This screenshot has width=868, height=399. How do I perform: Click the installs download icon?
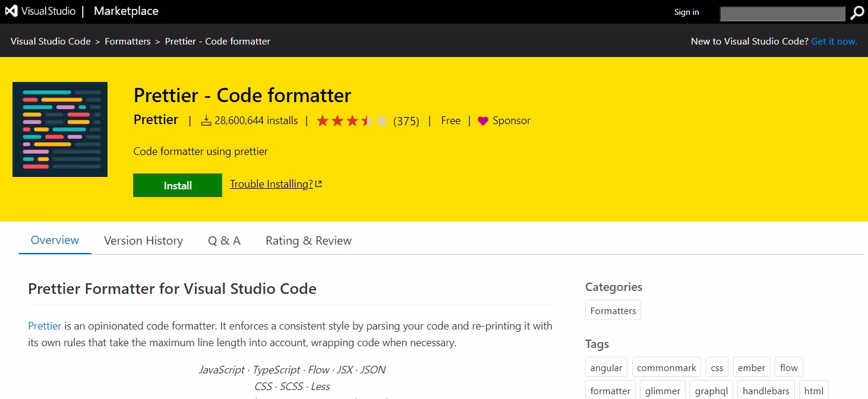click(206, 121)
